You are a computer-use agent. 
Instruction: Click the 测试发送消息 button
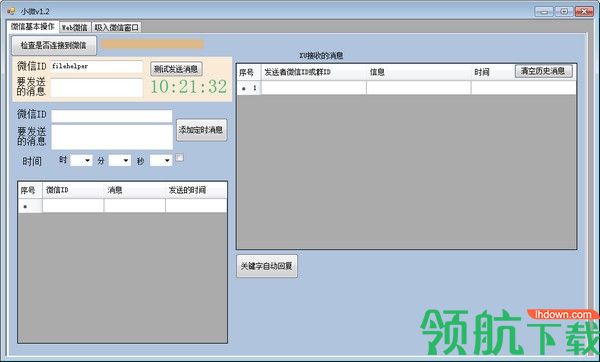pos(176,69)
